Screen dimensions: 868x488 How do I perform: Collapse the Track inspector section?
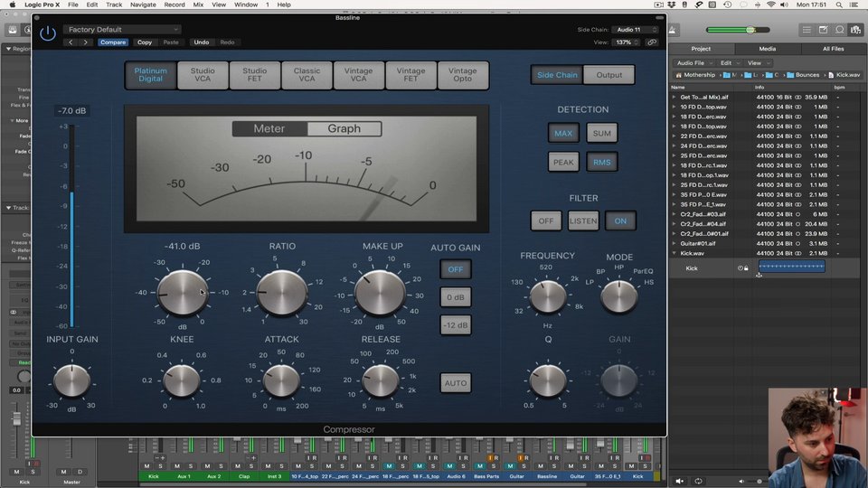[8, 208]
